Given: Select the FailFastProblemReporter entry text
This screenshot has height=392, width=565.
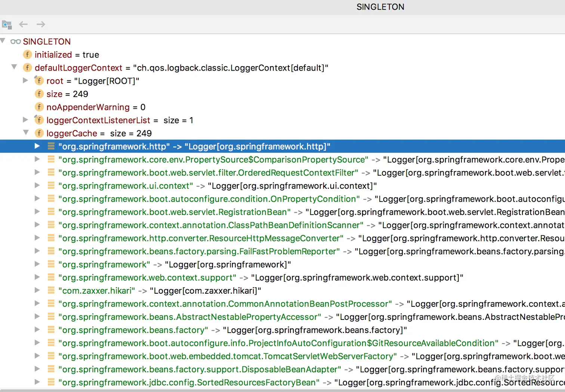Looking at the screenshot, I should (x=312, y=251).
